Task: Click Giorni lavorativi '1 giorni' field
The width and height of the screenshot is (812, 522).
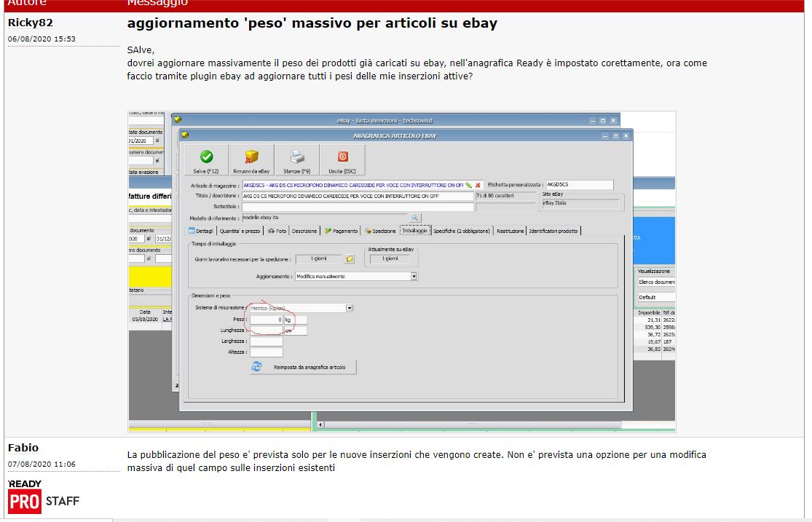Action: click(318, 259)
